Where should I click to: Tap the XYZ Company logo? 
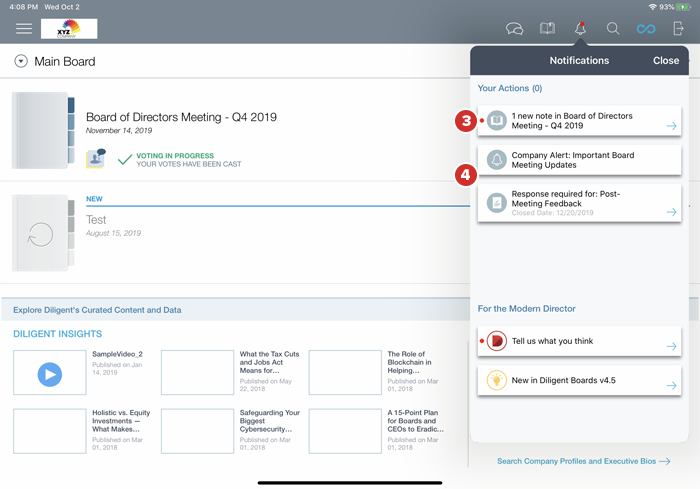tap(69, 29)
